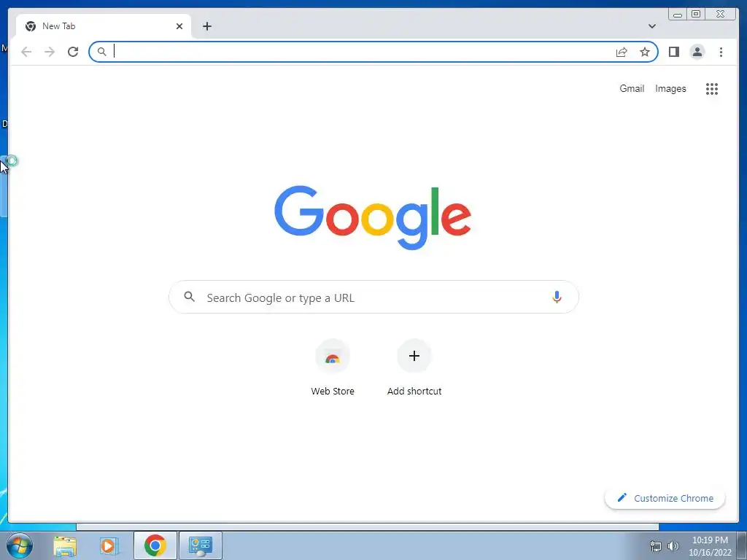Select the New Tab tab
The width and height of the screenshot is (747, 560).
(x=104, y=26)
